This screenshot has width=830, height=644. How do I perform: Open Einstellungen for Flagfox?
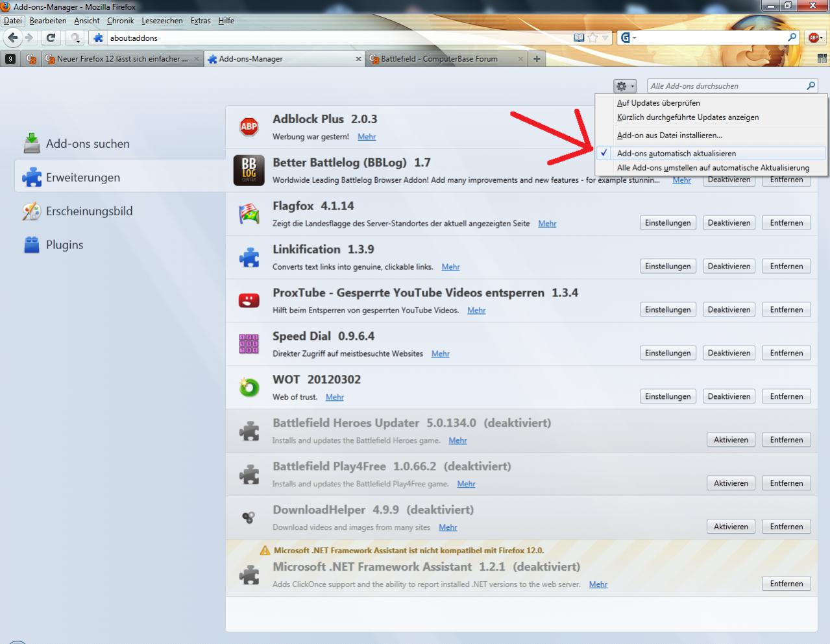pyautogui.click(x=668, y=223)
